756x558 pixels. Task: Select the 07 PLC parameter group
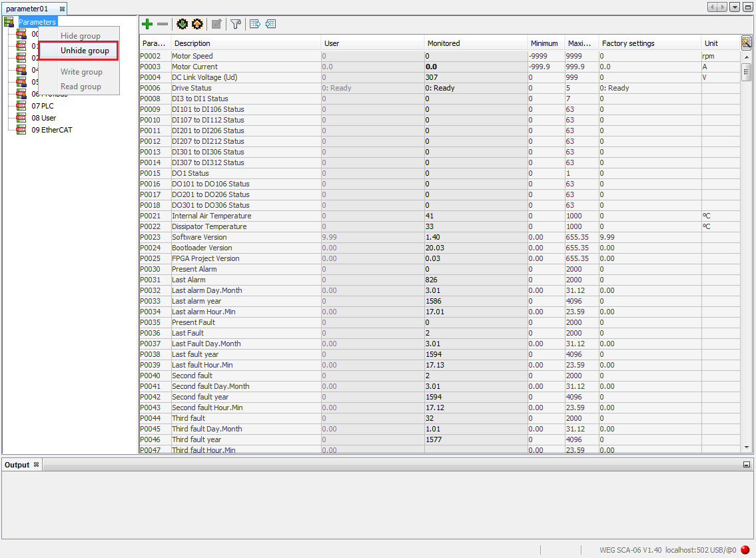click(43, 105)
